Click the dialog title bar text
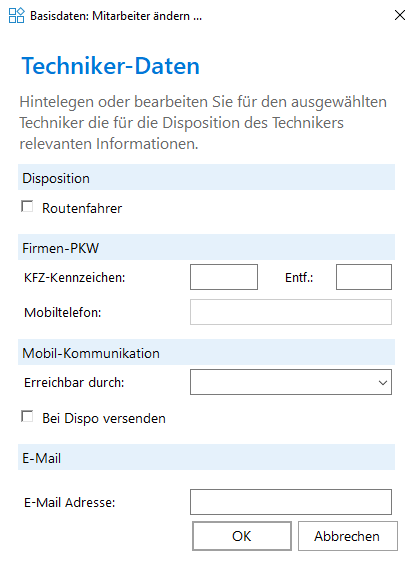Screen dimensions: 416x568 (116, 16)
